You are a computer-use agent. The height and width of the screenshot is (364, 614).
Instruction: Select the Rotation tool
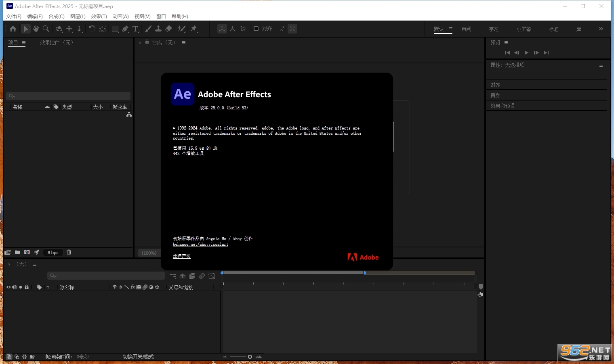(92, 29)
